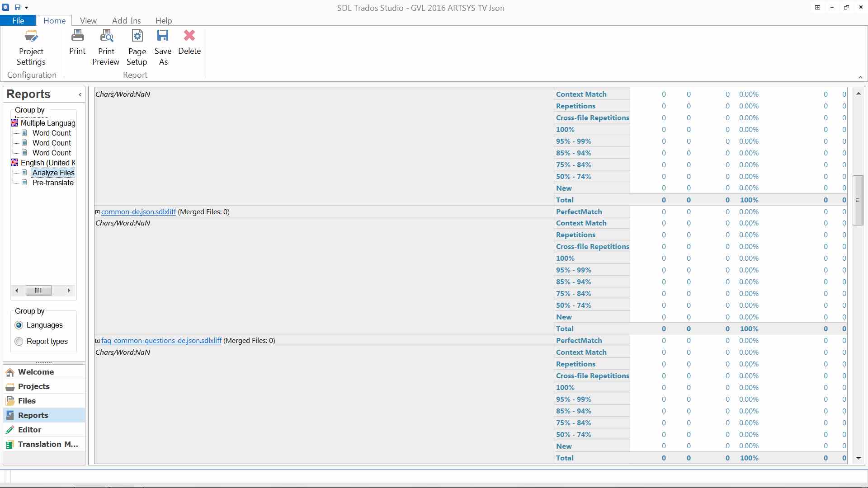Viewport: 868px width, 488px height.
Task: Open Page Setup
Action: click(137, 47)
